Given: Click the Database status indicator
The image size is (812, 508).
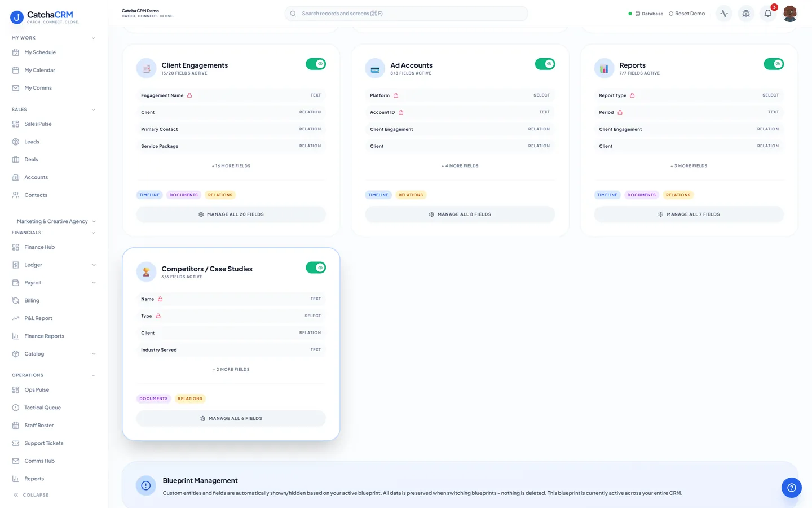Looking at the screenshot, I should pyautogui.click(x=646, y=14).
